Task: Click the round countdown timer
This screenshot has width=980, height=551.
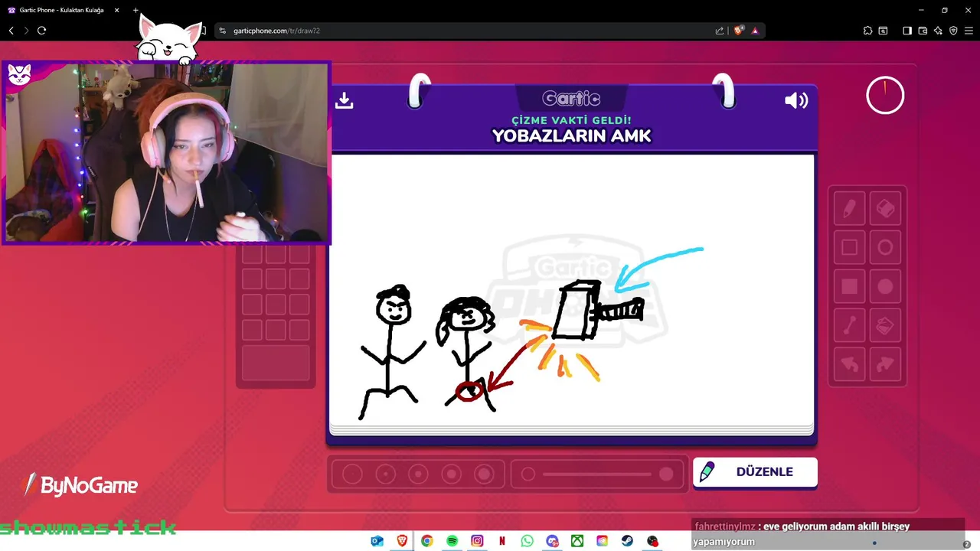Action: [x=885, y=96]
